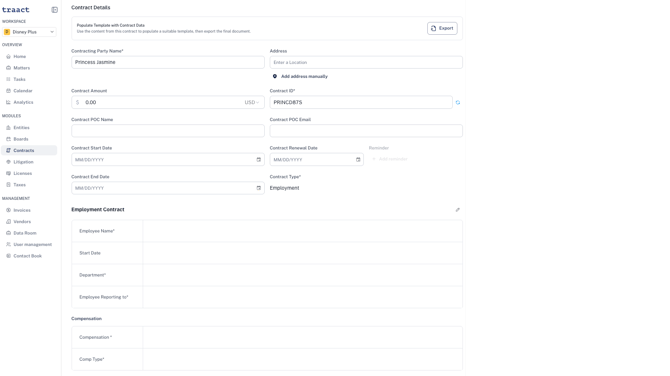Click Add address manually
670x376 pixels.
[x=300, y=76]
